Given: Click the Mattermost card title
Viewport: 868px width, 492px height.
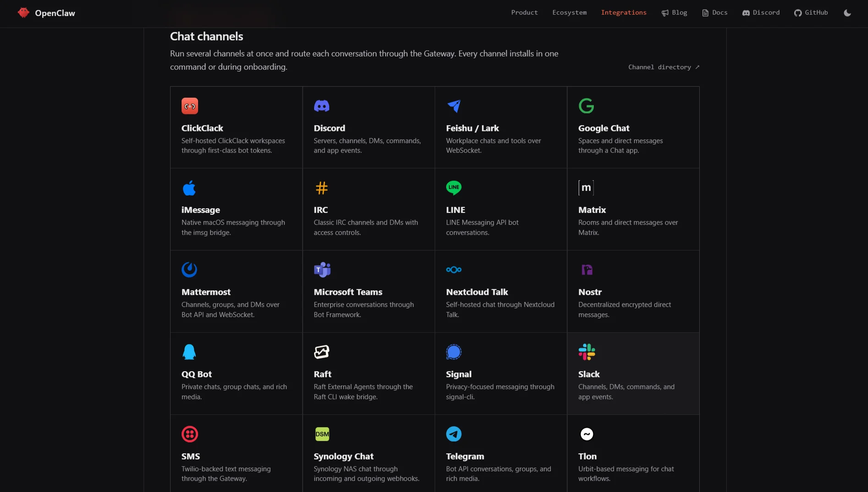Looking at the screenshot, I should 206,292.
